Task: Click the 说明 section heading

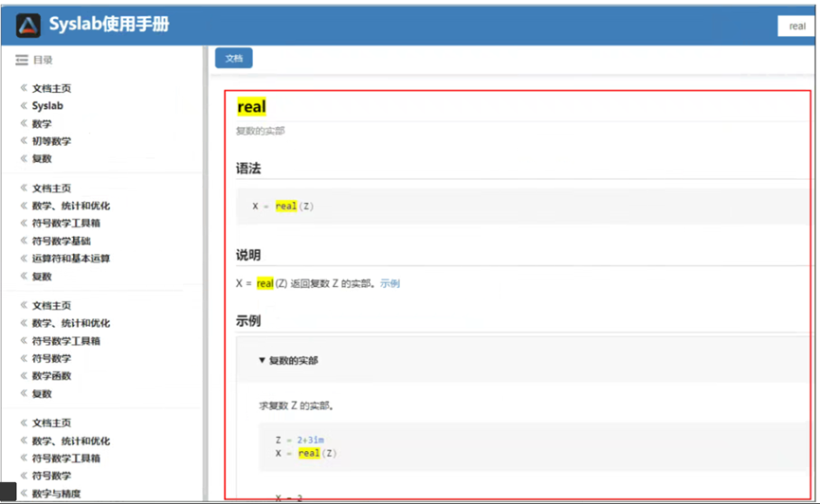Action: click(247, 255)
